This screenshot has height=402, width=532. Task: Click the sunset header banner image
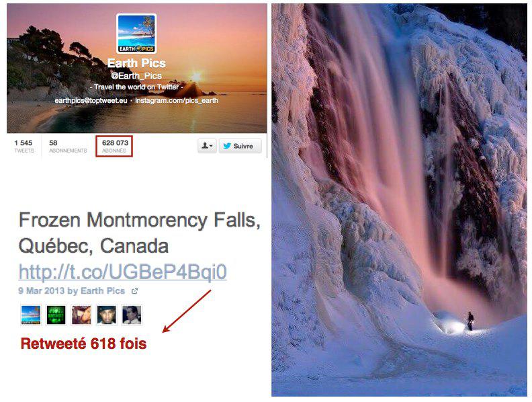136,69
